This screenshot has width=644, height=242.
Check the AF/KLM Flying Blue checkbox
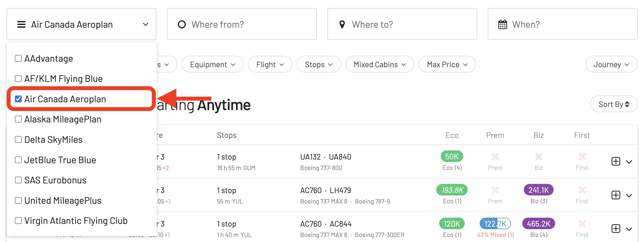[x=18, y=78]
